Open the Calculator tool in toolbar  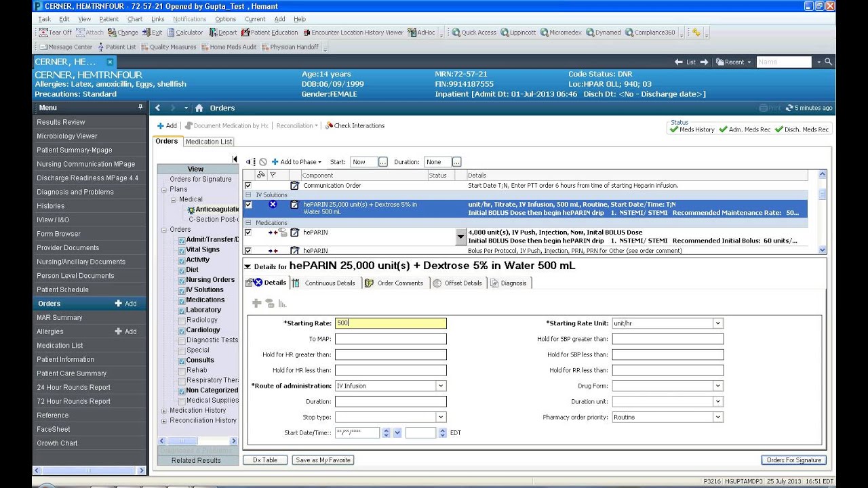click(185, 33)
